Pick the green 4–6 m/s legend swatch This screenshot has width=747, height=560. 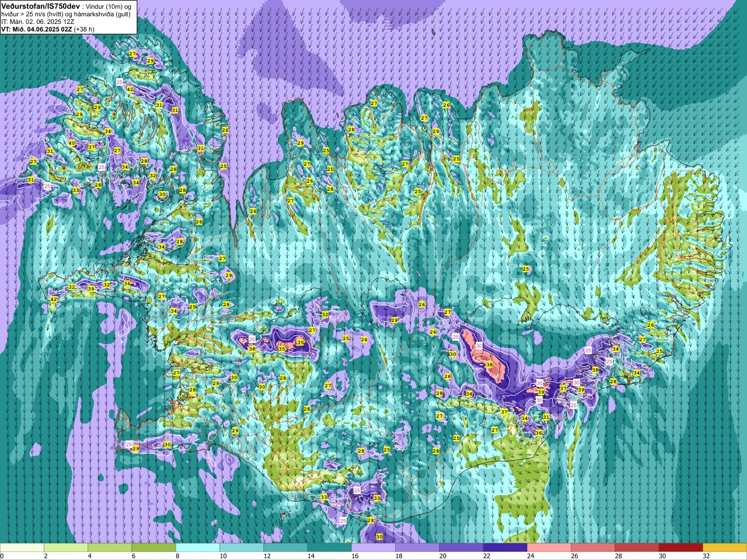click(110, 548)
